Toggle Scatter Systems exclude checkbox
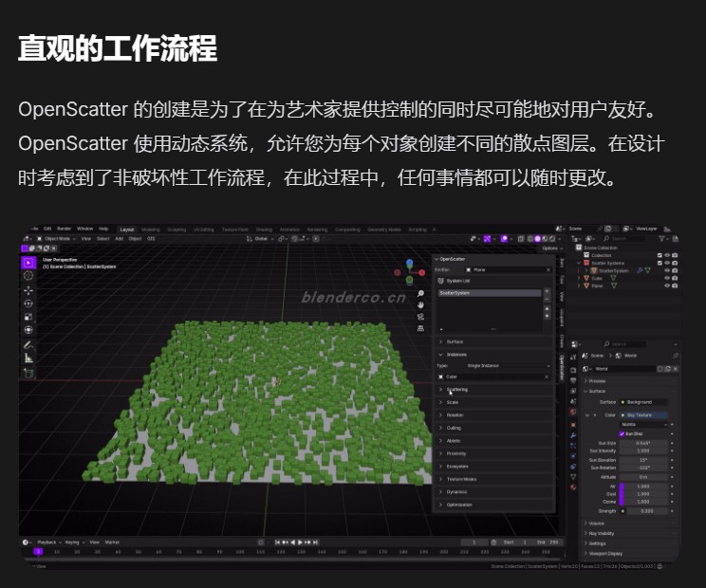 [x=660, y=263]
